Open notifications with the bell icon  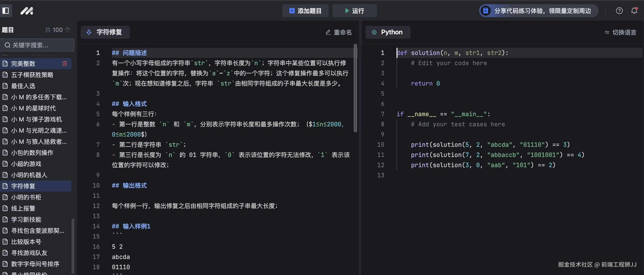tap(634, 10)
